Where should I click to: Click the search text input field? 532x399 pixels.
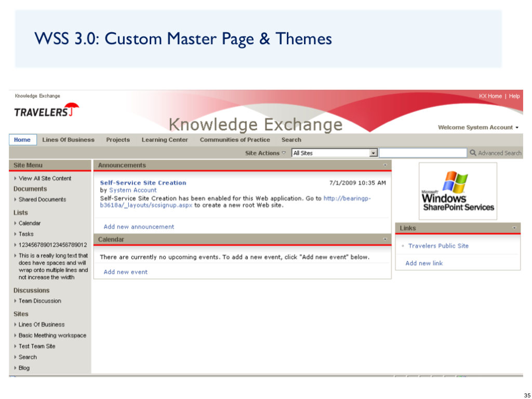tap(423, 153)
